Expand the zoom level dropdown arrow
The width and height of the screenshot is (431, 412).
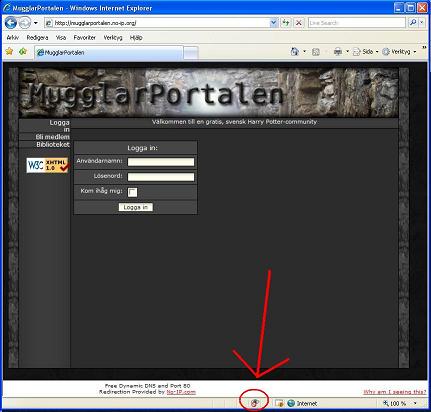tap(415, 403)
